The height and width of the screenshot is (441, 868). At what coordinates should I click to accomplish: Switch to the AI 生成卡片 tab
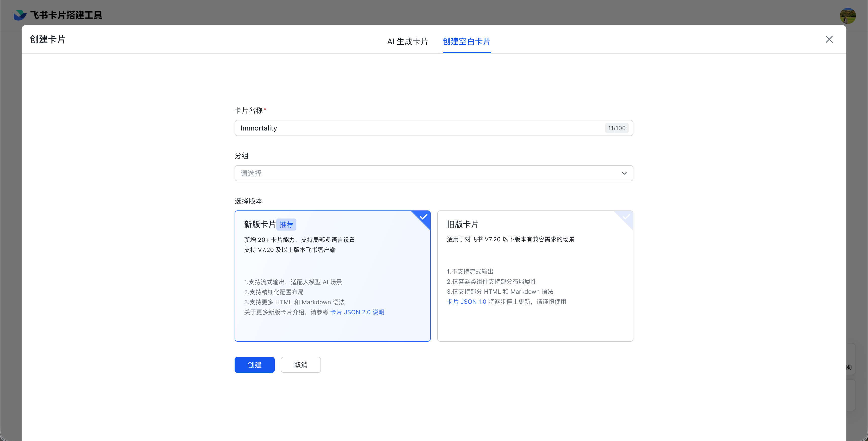[407, 41]
